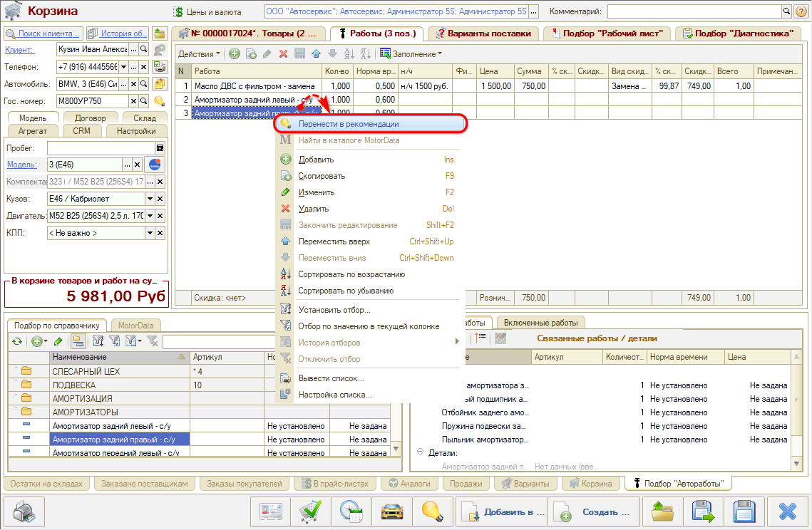Click the move up arrow in works toolbar
The height and width of the screenshot is (530, 812).
pyautogui.click(x=316, y=54)
